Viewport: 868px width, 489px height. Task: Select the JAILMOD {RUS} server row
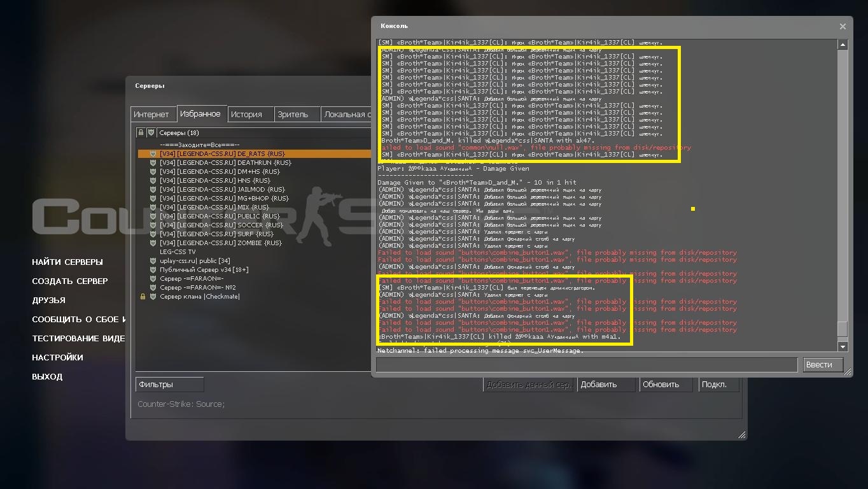point(254,189)
